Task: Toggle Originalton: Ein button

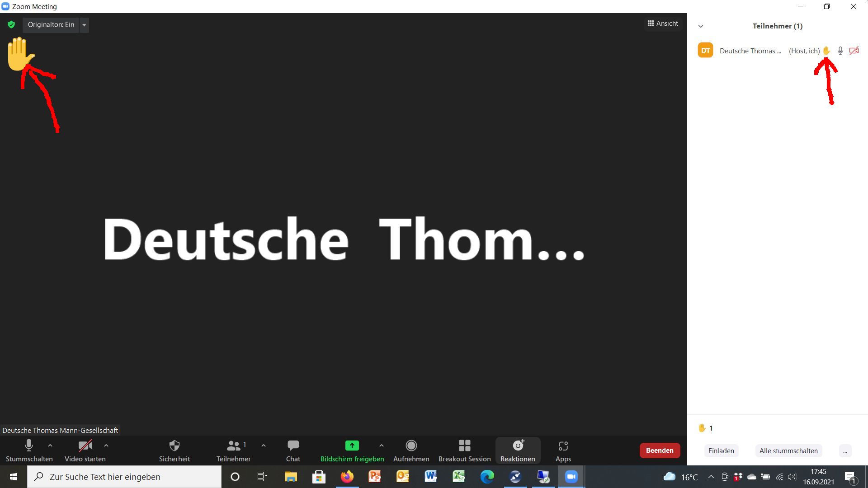Action: click(51, 25)
